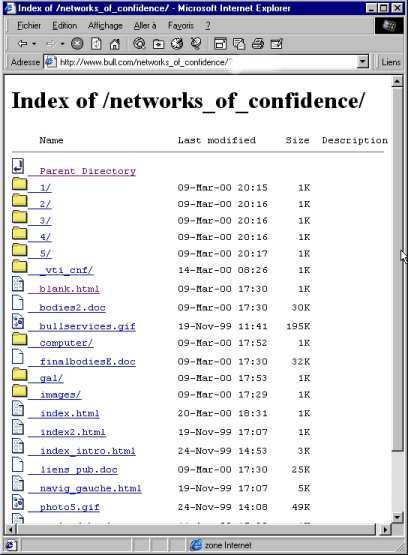Open the Search toolbar icon
Image resolution: width=408 pixels, height=555 pixels.
point(139,44)
